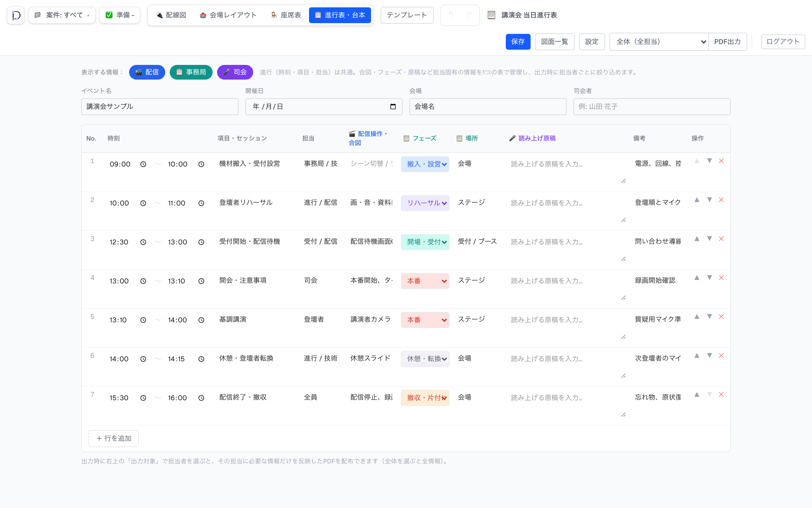Click the undo arrow icon
Image resolution: width=812 pixels, height=508 pixels.
451,15
